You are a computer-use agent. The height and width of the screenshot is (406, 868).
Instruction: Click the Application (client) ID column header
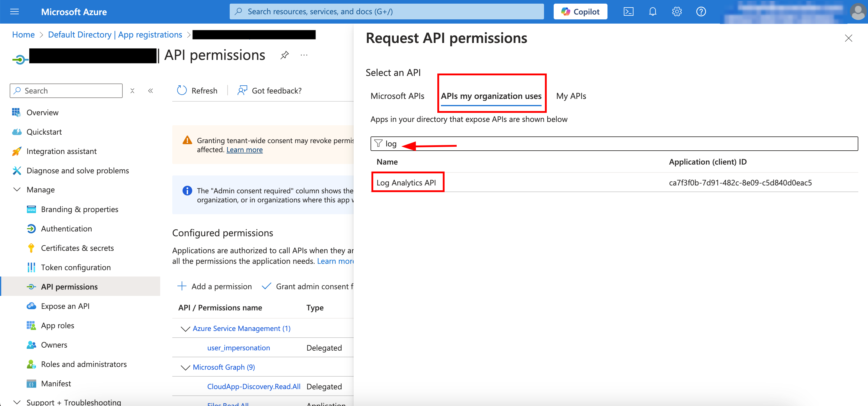[708, 162]
